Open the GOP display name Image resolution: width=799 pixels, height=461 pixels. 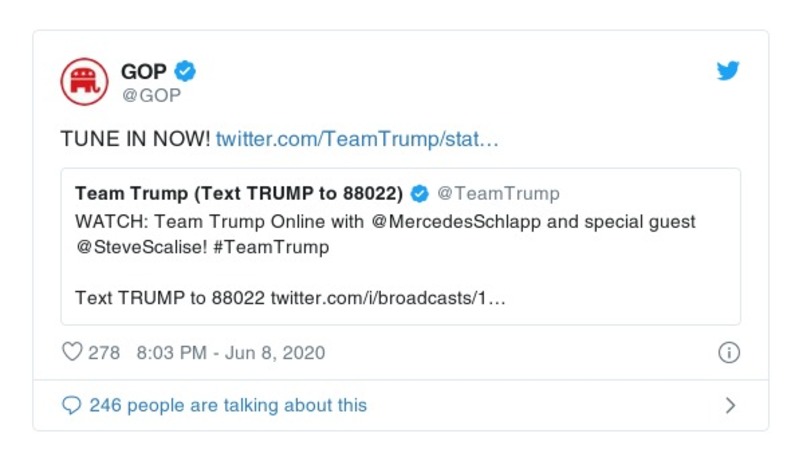(144, 72)
